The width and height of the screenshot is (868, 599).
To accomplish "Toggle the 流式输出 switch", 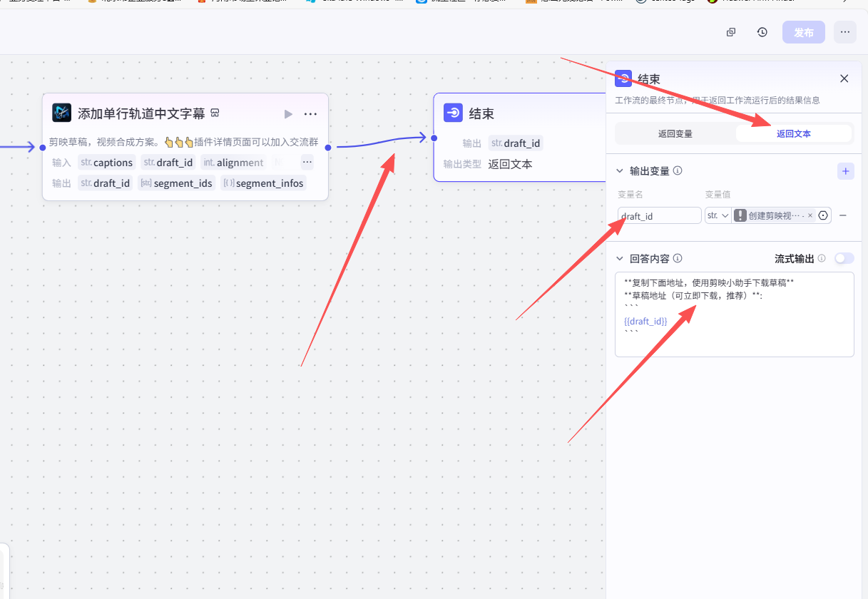I will point(844,258).
